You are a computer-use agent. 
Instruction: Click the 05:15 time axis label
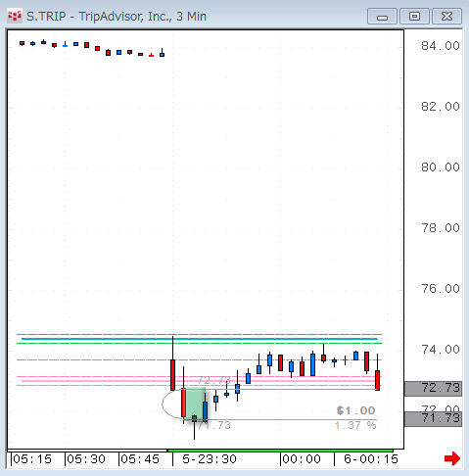coord(32,459)
